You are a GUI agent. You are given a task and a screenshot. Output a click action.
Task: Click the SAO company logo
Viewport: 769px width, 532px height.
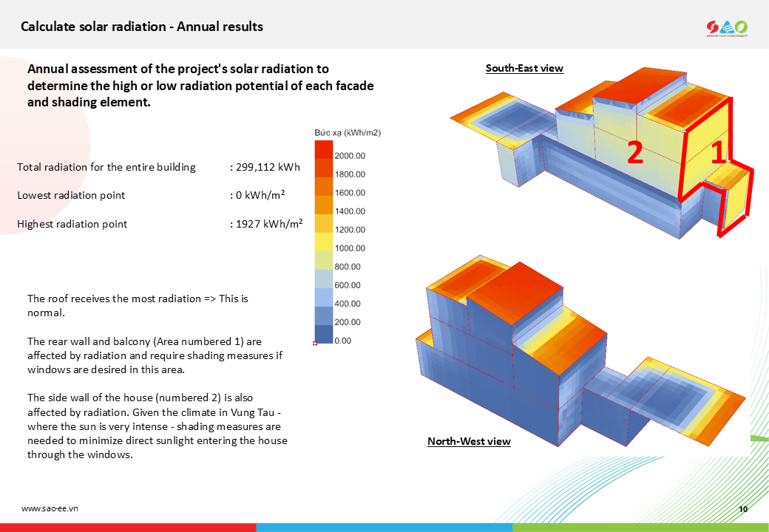727,28
